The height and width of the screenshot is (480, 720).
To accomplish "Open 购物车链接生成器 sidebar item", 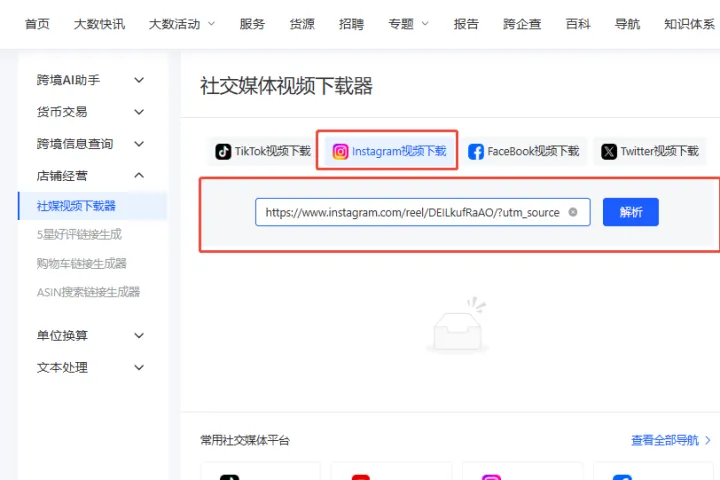I will tap(81, 263).
